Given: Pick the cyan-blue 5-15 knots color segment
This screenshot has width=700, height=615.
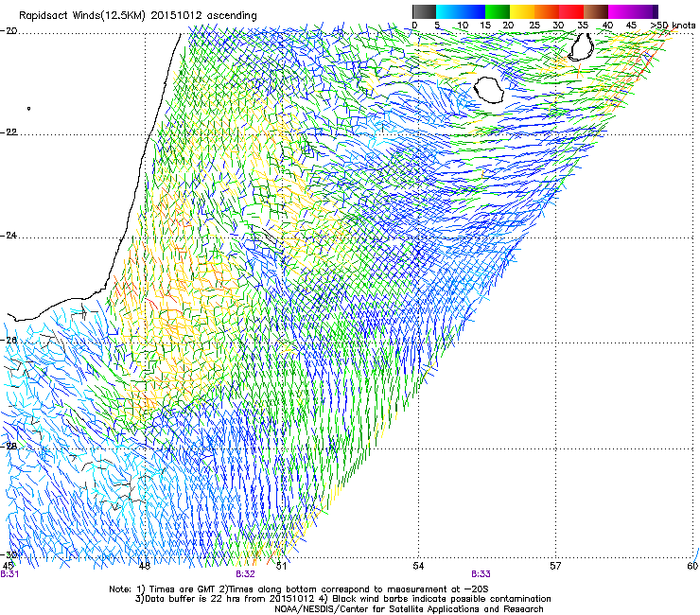Looking at the screenshot, I should pyautogui.click(x=461, y=11).
